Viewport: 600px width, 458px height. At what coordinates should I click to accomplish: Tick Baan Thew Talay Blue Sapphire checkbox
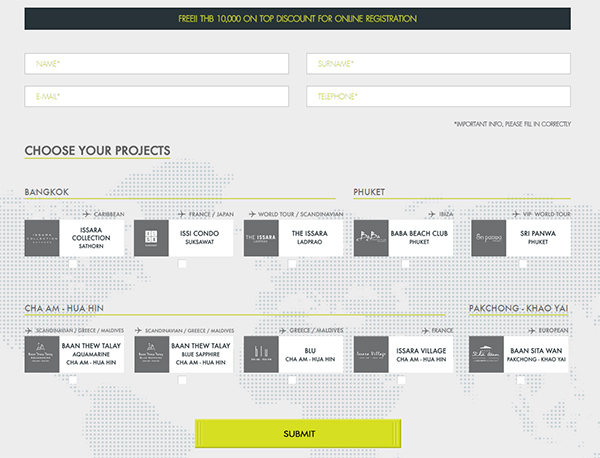182,381
